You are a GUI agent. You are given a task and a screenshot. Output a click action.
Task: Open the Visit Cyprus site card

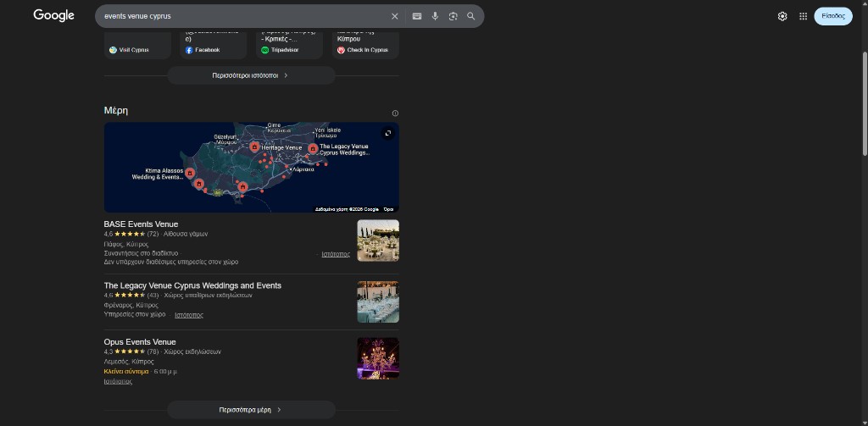click(x=137, y=46)
